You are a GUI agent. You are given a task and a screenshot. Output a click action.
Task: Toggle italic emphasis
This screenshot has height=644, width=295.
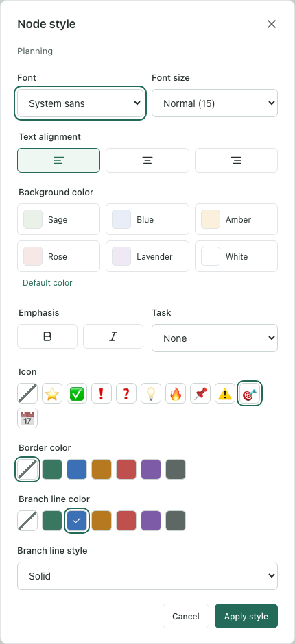(x=113, y=336)
